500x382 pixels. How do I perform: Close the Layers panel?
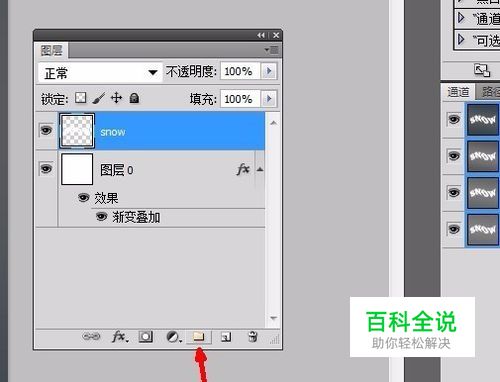coord(276,35)
